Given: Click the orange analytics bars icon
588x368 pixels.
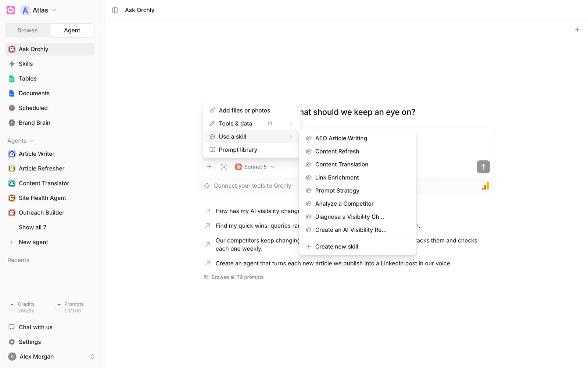Looking at the screenshot, I should [485, 186].
